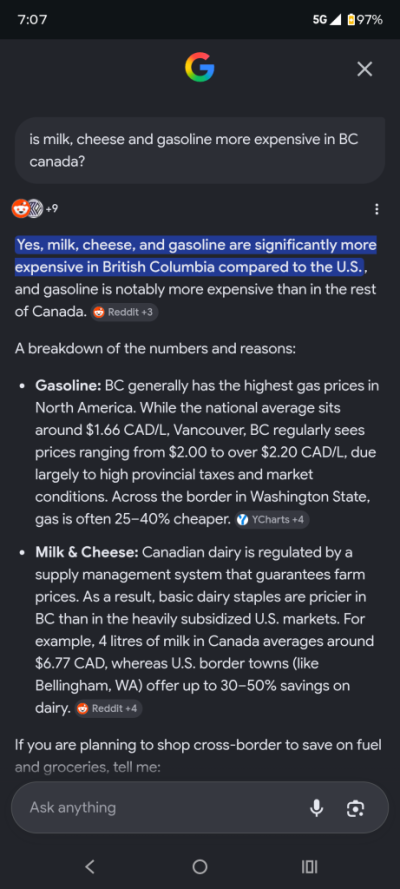
Task: Start voice input with microphone icon
Action: click(316, 808)
